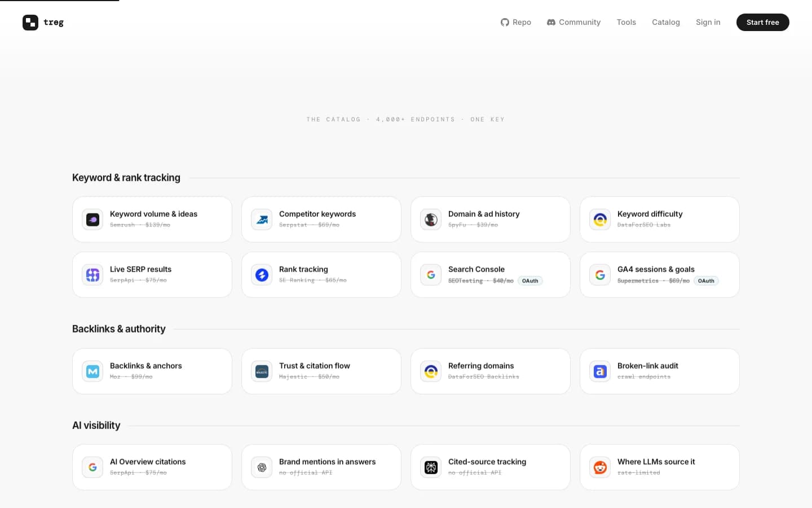
Task: Open the Referring domains title
Action: [481, 366]
